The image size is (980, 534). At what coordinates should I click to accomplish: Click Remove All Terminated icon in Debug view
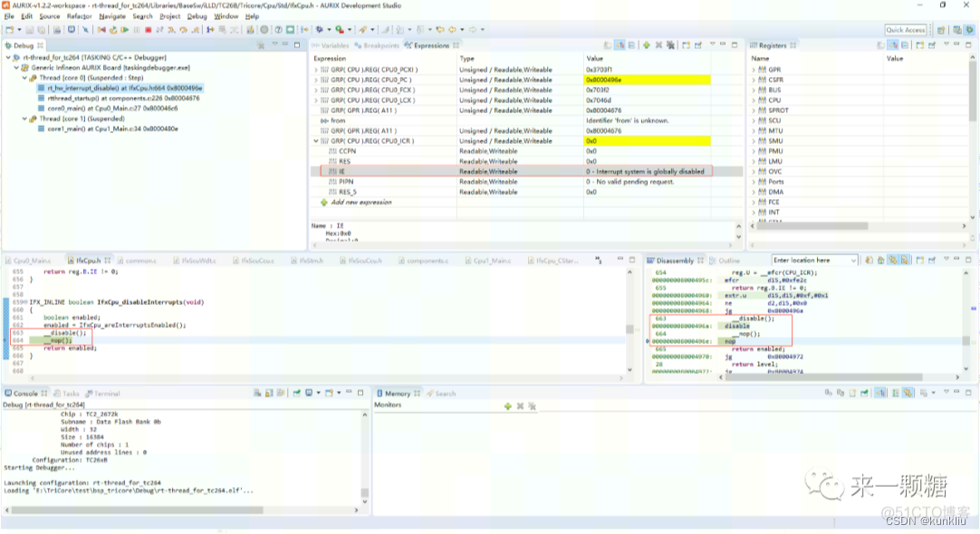click(261, 45)
